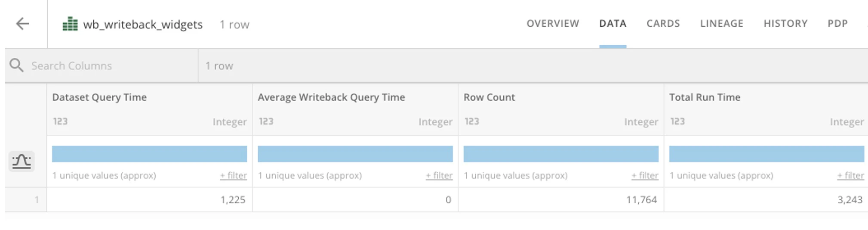Screen dimensions: 868x230
Task: Toggle the column statistics distribution icon
Action: pos(22,162)
